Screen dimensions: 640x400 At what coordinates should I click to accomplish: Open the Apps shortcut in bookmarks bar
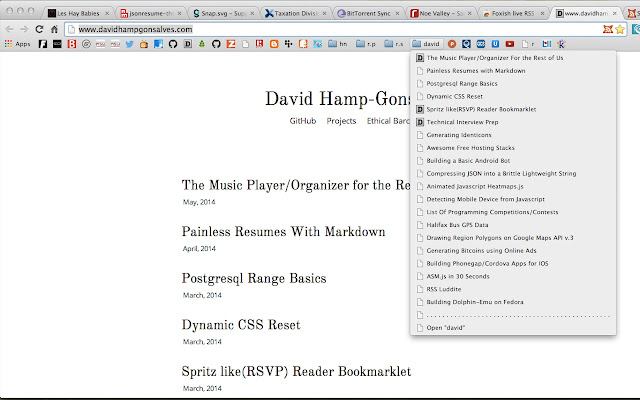15,45
